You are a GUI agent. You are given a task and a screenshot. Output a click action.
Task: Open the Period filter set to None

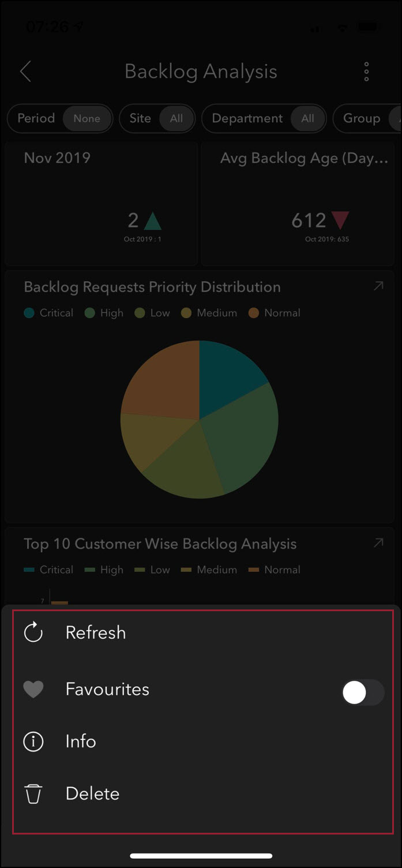pos(60,118)
